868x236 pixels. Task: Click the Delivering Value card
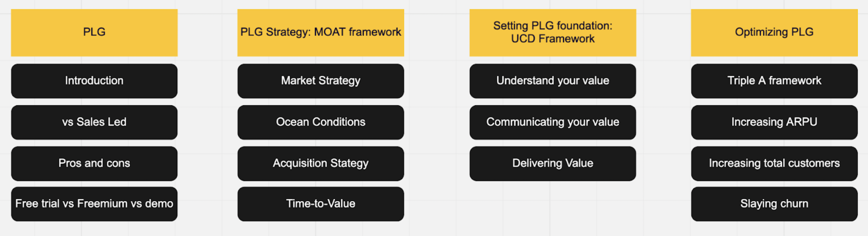[552, 164]
